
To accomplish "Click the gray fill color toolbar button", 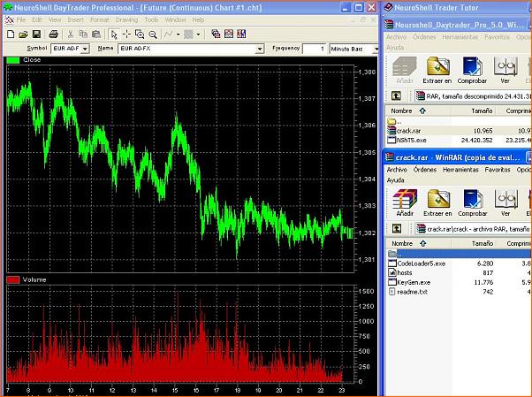I will point(188,34).
